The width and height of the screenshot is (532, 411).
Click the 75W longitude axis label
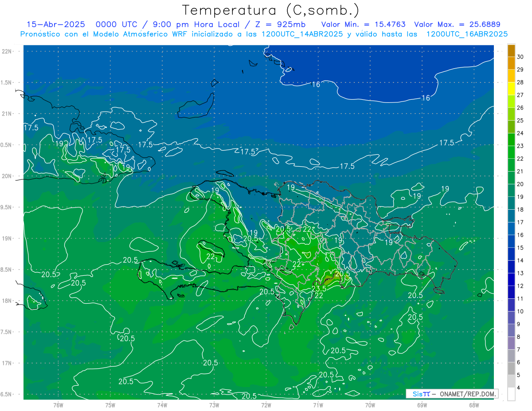click(110, 405)
